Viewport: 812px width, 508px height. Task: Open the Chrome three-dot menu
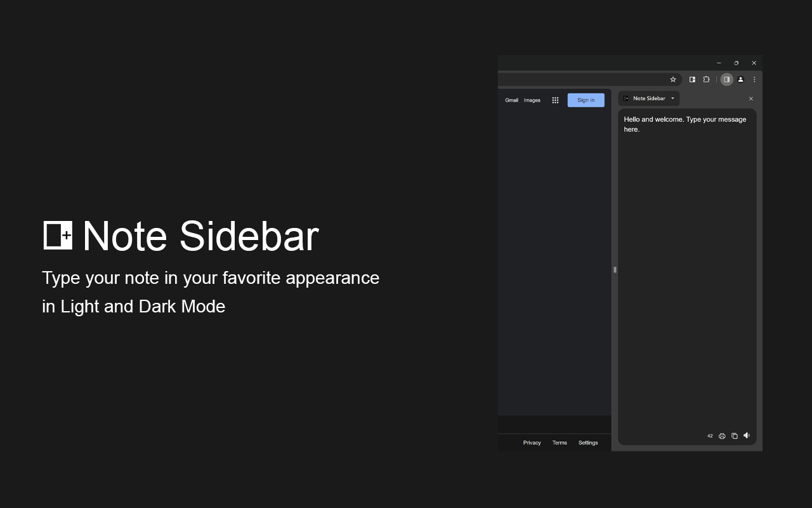point(754,79)
